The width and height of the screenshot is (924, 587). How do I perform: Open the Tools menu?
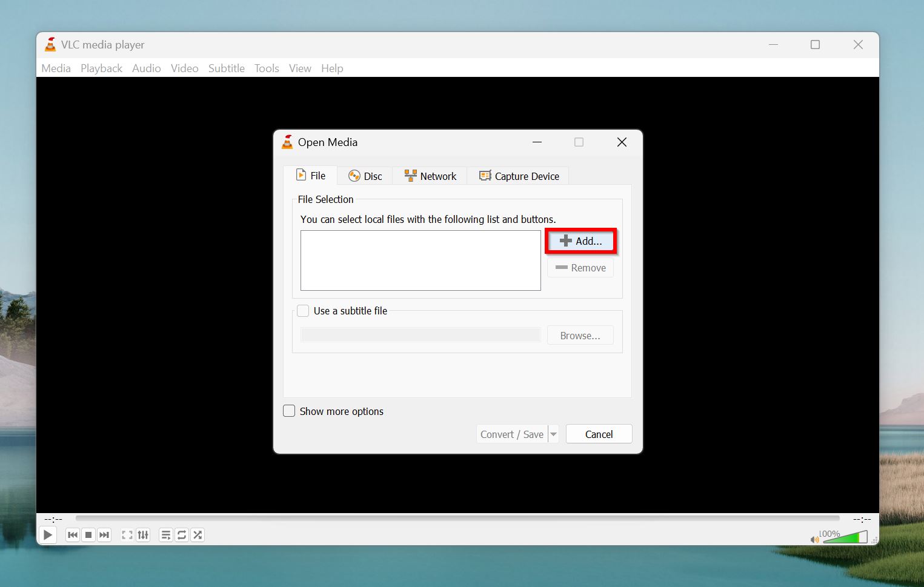(x=267, y=68)
